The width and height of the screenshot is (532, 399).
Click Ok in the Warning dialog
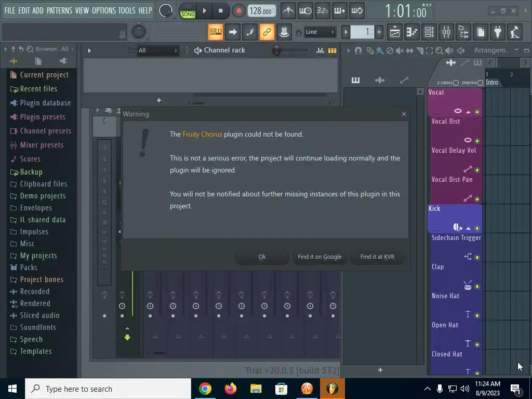[262, 257]
